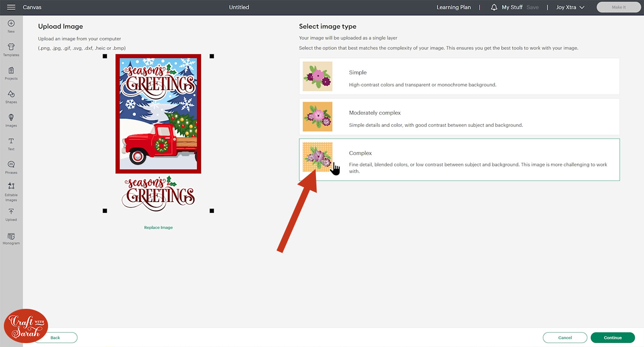Click the Moderately complex flower thumbnail
Screen dimensions: 644x347
point(317,117)
